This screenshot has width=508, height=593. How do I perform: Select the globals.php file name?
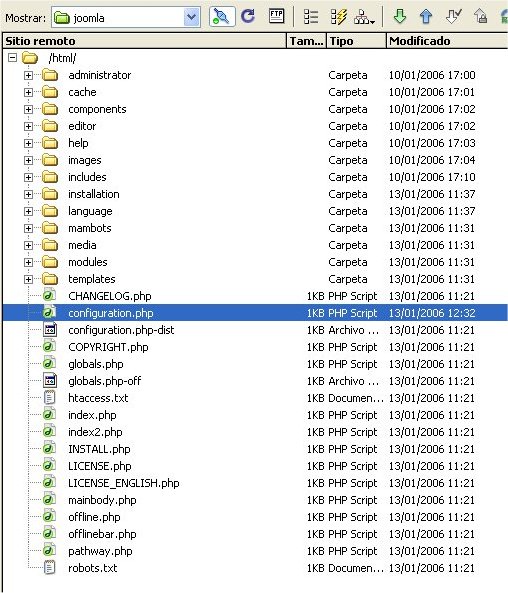[x=96, y=364]
